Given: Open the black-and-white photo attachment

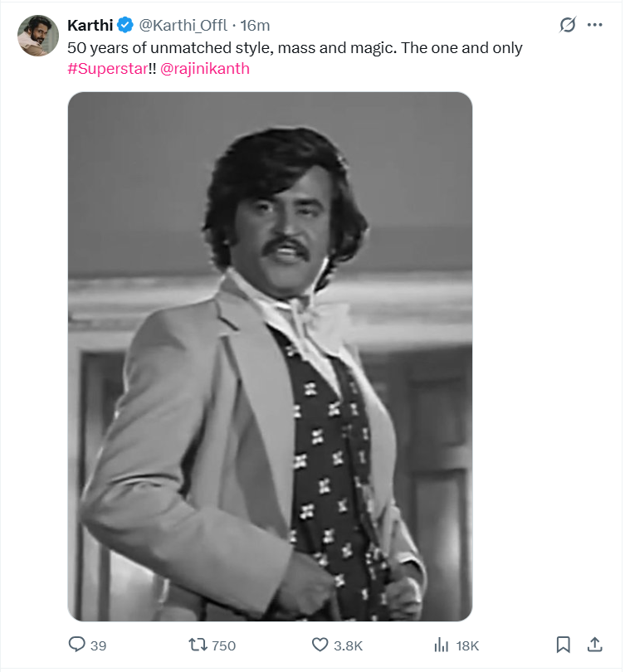Looking at the screenshot, I should click(270, 357).
